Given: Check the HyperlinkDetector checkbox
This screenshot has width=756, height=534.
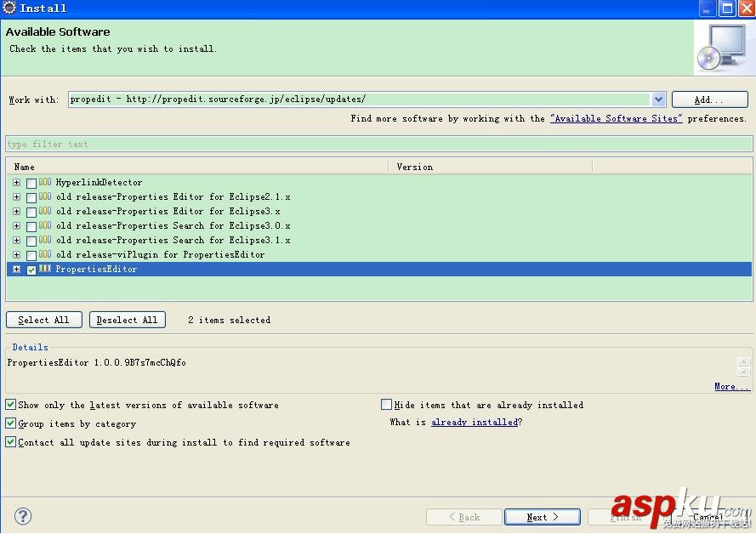Looking at the screenshot, I should 31,183.
